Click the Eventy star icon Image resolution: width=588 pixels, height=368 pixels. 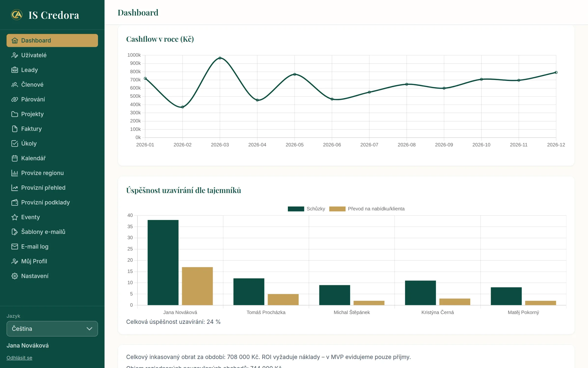(x=15, y=217)
